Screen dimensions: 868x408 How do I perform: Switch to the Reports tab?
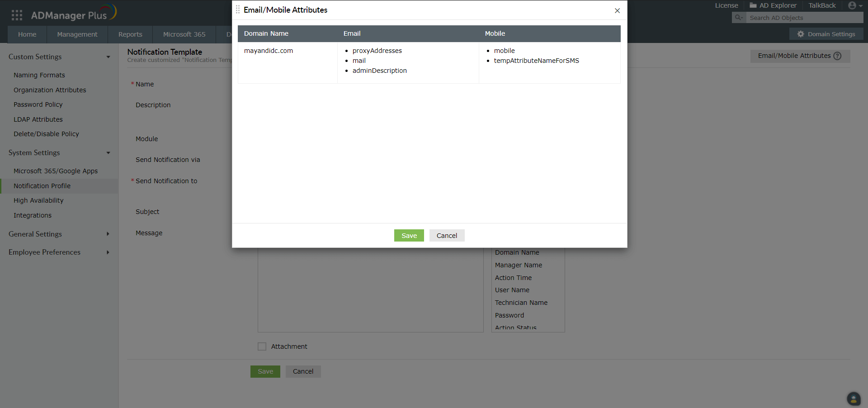[130, 34]
